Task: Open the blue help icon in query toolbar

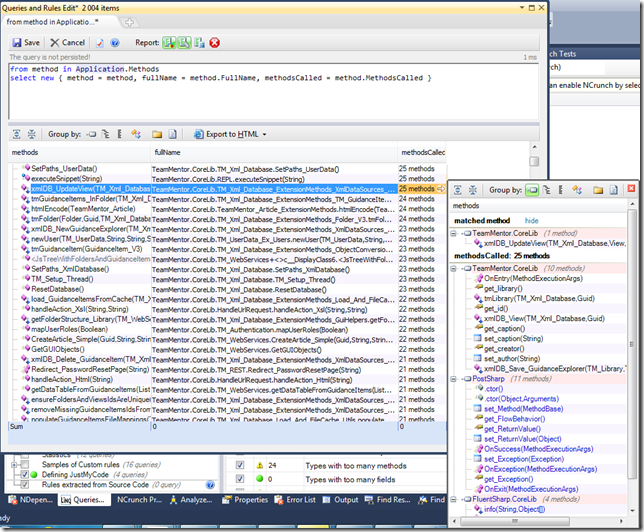Action: (117, 43)
